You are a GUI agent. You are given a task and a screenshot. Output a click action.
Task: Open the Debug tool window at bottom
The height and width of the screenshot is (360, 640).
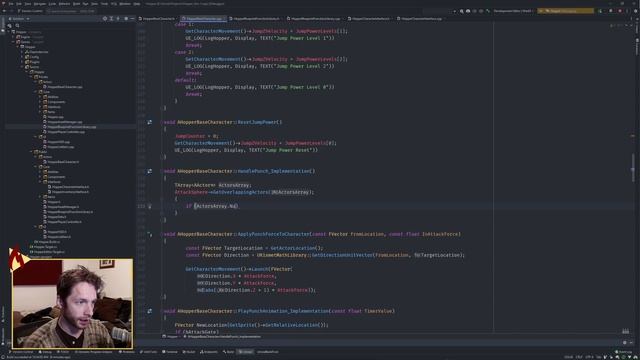45,352
